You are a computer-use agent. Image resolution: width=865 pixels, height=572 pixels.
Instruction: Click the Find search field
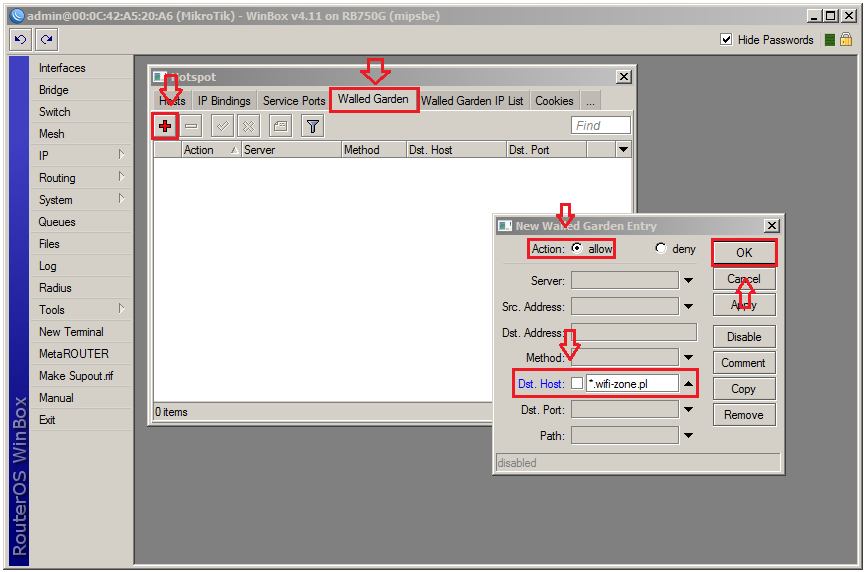click(x=601, y=126)
